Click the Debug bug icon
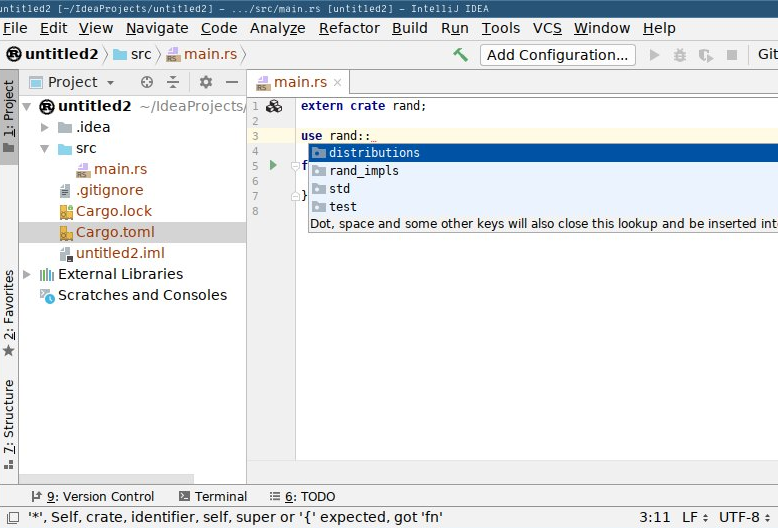778x528 pixels. point(680,55)
